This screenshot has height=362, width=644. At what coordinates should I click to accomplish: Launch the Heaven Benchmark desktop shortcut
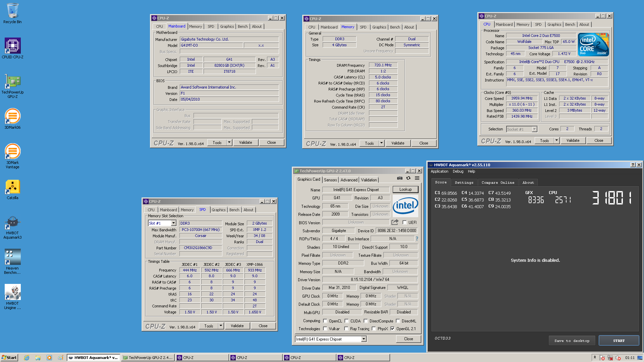tap(12, 261)
